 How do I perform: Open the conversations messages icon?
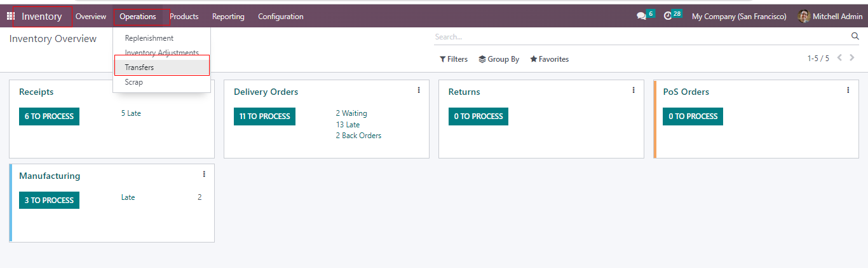tap(641, 16)
